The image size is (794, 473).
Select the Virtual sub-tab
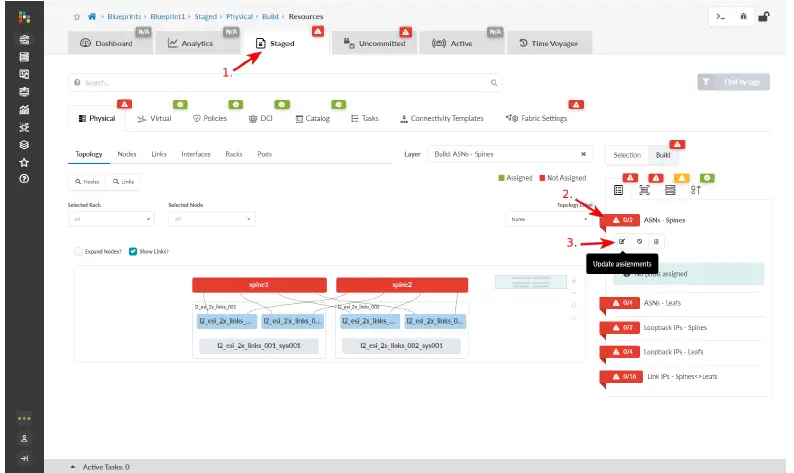154,119
